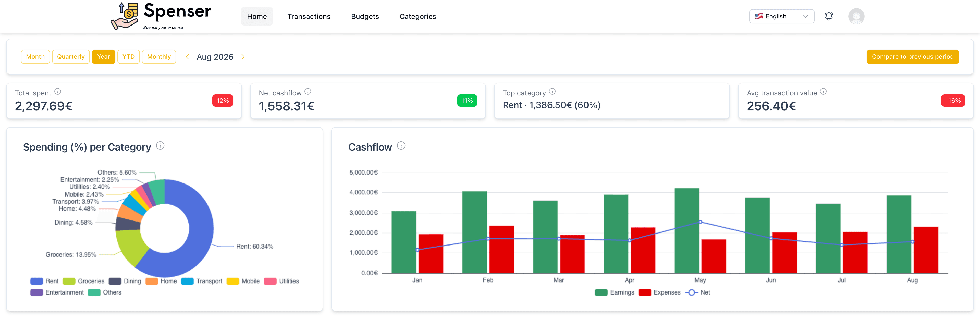Image resolution: width=980 pixels, height=319 pixels.
Task: Click the 12% badge on Total spent
Action: coord(223,101)
